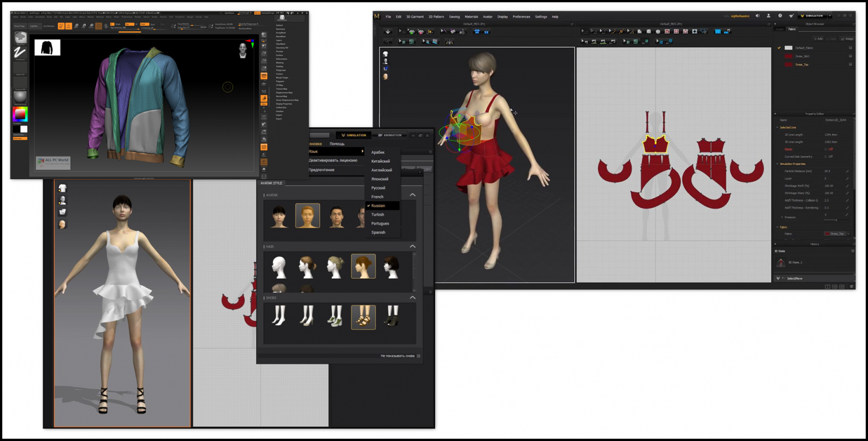
Task: Collapse the SHOES section in Avatar Style
Action: (x=413, y=297)
